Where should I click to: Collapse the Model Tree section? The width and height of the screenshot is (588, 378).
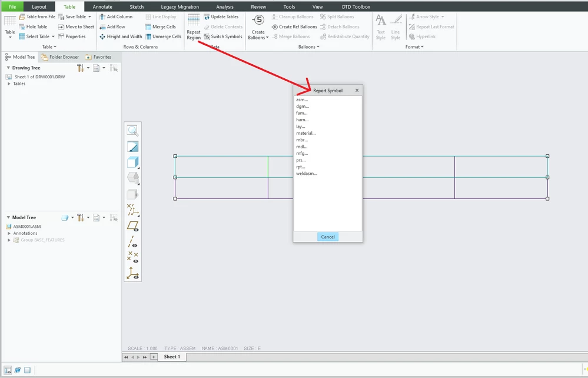click(x=8, y=217)
